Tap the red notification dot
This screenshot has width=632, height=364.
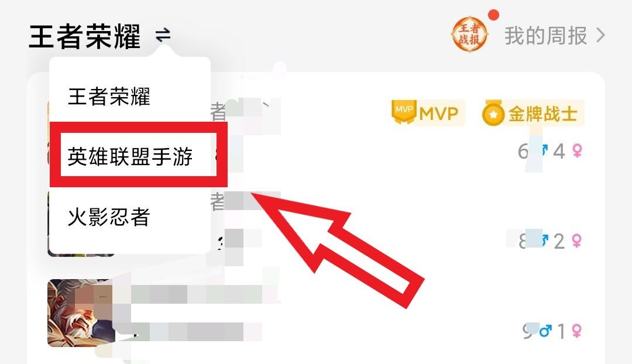click(493, 15)
